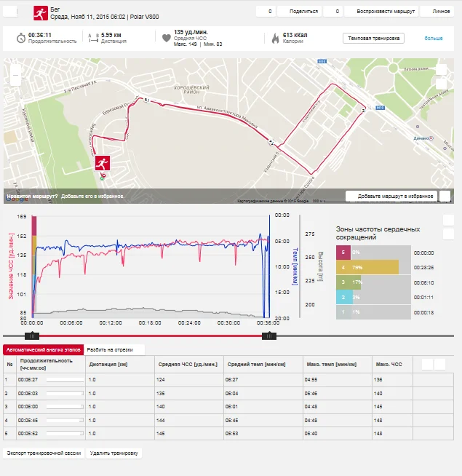
Task: Click the Высота [m] axis label
Action: [x=320, y=266]
